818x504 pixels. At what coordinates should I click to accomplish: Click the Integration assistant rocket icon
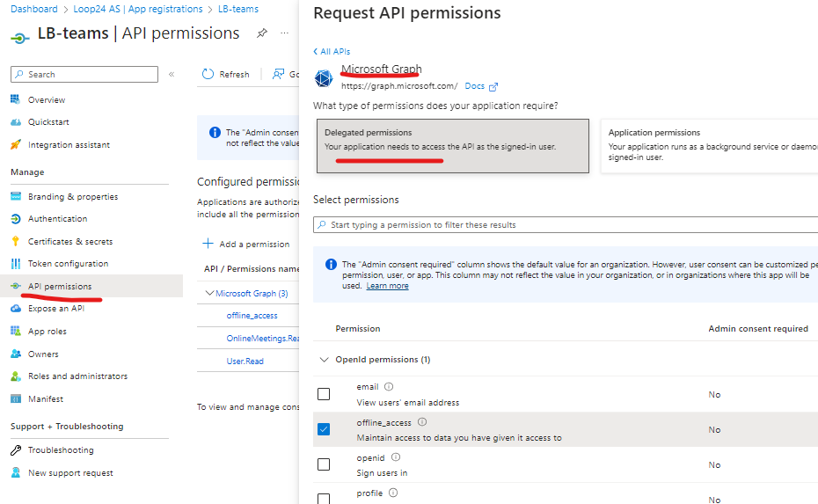pyautogui.click(x=16, y=144)
